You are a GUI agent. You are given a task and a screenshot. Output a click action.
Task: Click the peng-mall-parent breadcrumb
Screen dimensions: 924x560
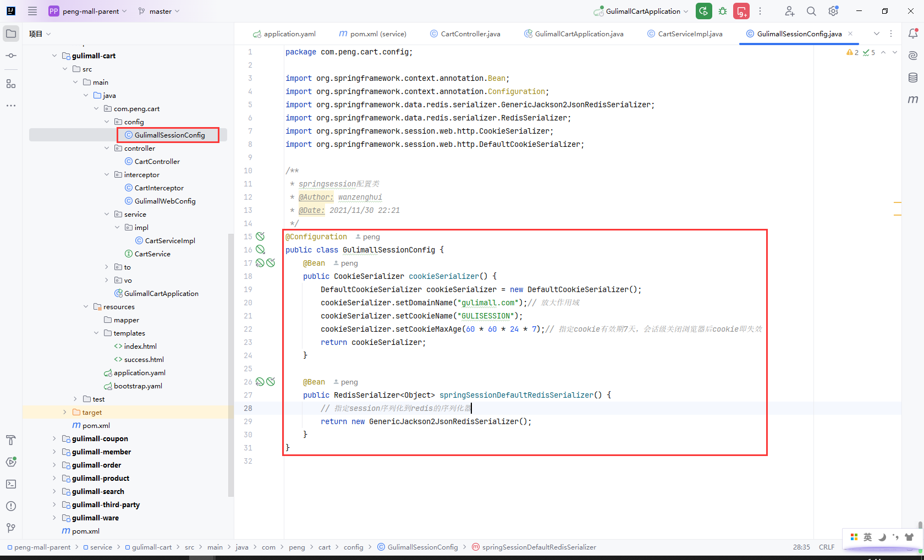click(39, 547)
